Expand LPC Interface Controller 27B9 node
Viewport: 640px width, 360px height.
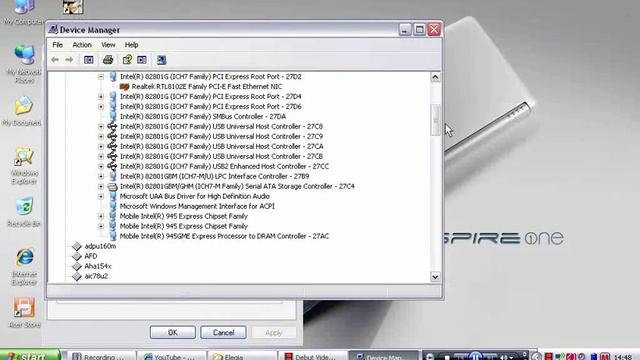click(x=101, y=176)
